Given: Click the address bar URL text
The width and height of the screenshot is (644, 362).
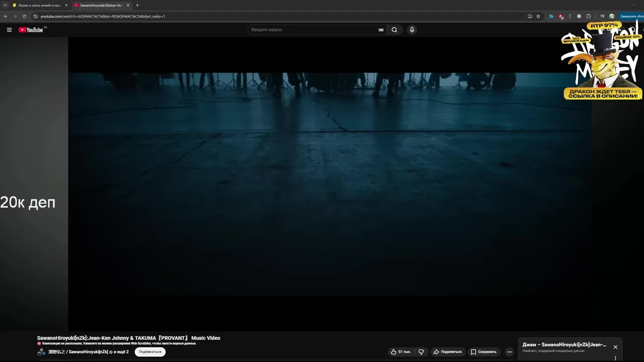Looking at the screenshot, I should [103, 16].
